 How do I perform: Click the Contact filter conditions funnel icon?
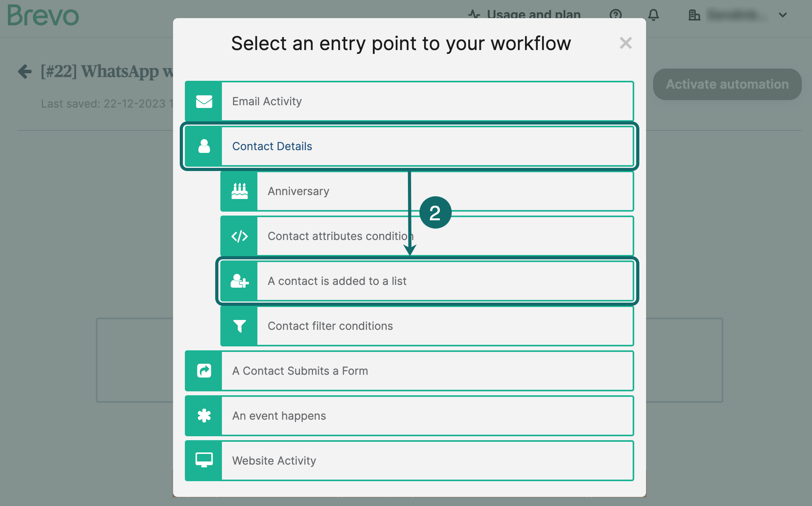click(x=239, y=326)
